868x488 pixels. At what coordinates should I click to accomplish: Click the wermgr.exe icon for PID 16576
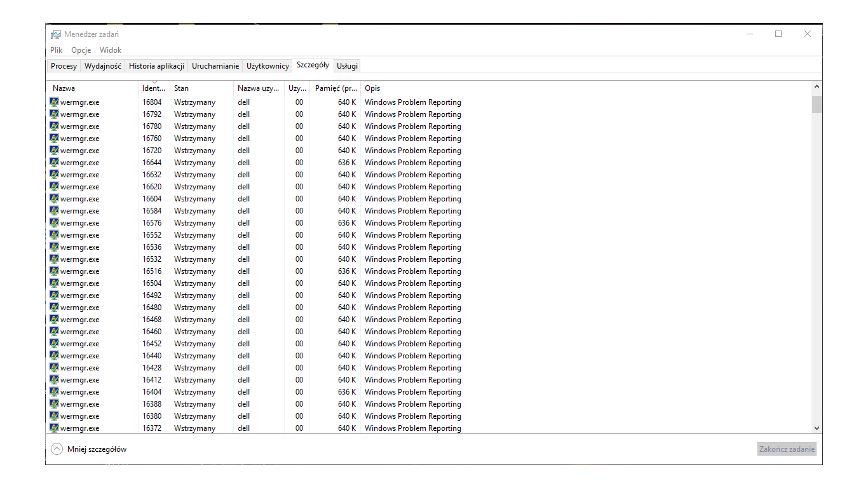54,222
